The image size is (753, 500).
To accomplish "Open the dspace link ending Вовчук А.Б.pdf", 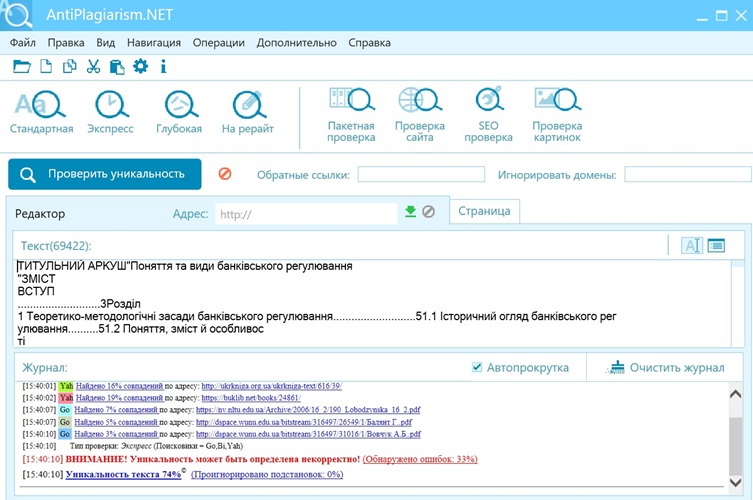I will pos(308,434).
